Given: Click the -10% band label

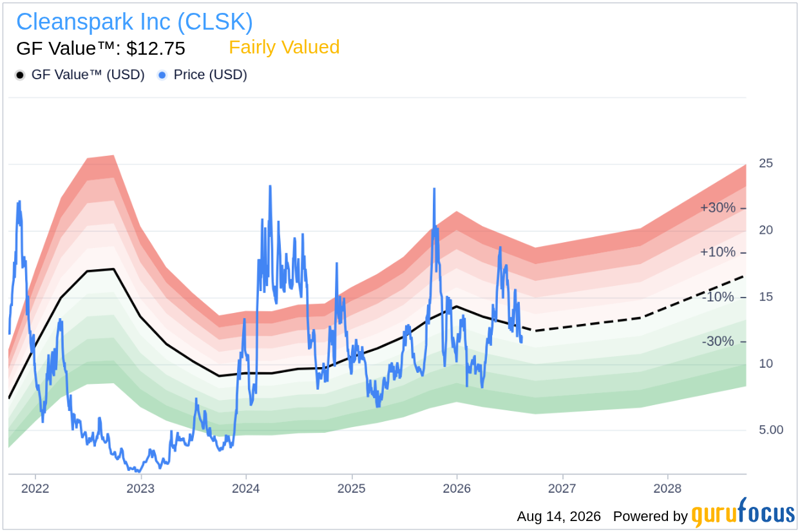Looking at the screenshot, I should pos(718,297).
